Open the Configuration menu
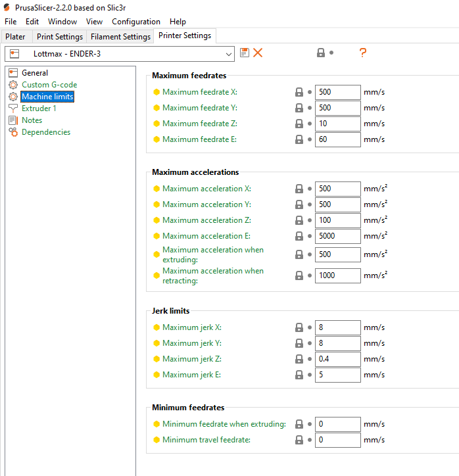The height and width of the screenshot is (476, 459). pyautogui.click(x=136, y=22)
